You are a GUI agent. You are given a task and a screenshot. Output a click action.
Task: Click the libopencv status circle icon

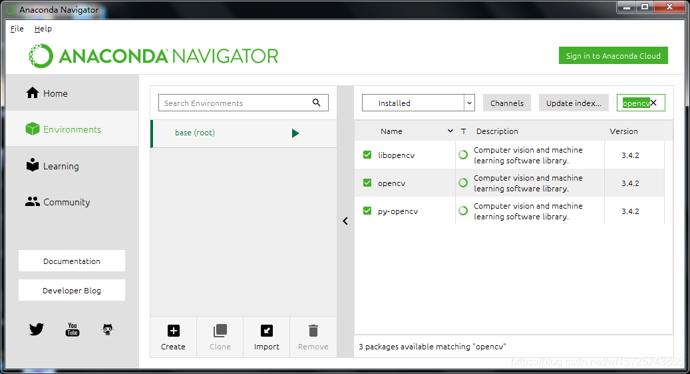(463, 155)
